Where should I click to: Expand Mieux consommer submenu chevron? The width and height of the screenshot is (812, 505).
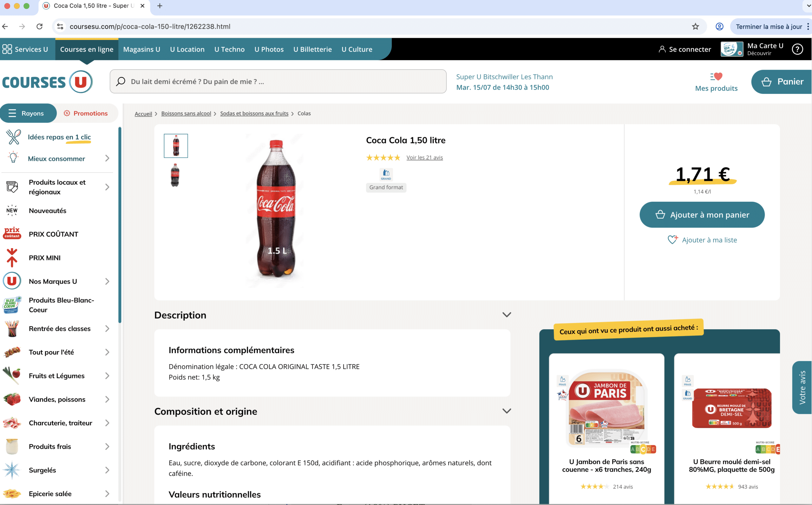pos(107,158)
